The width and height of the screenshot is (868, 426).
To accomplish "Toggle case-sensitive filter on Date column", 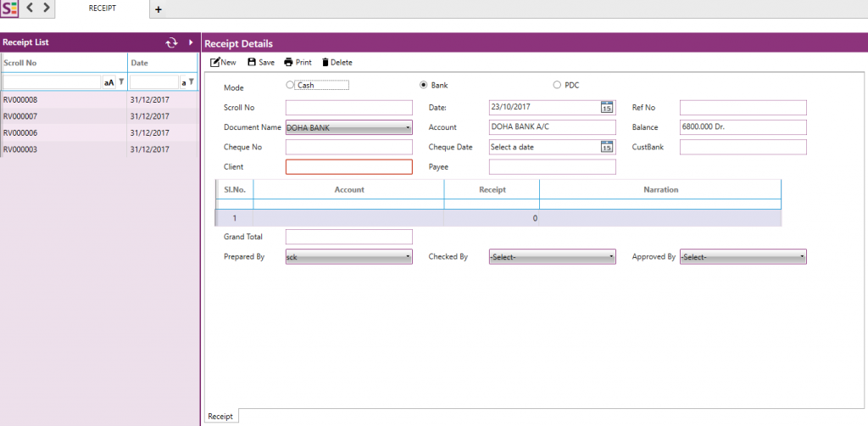I will pos(183,82).
